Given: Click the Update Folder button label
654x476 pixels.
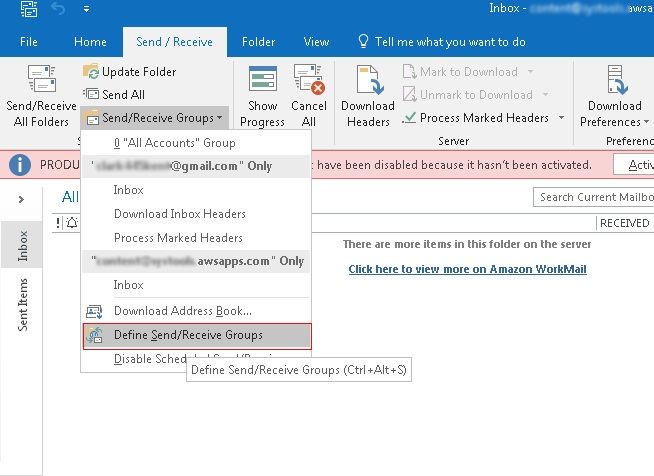Looking at the screenshot, I should [139, 72].
